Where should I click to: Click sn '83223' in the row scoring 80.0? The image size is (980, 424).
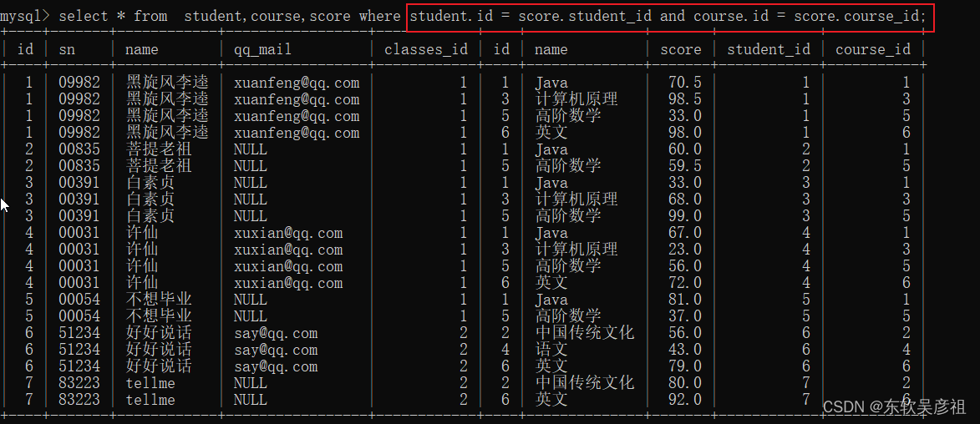(x=79, y=383)
